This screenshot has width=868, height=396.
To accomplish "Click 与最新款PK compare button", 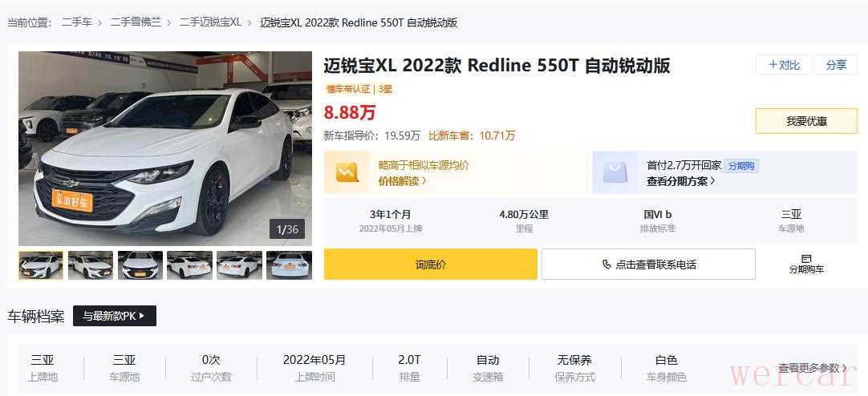I will [x=115, y=316].
